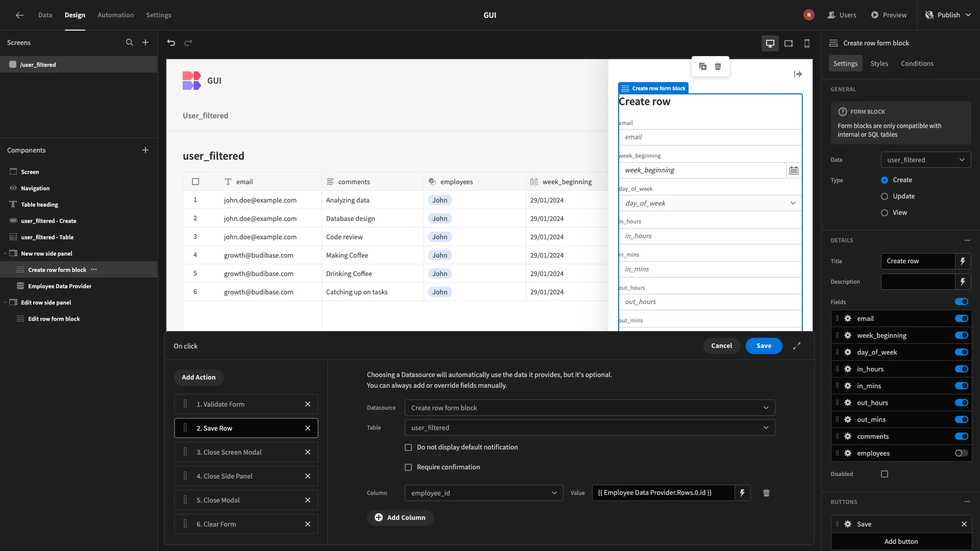Image resolution: width=980 pixels, height=551 pixels.
Task: Click the Add button option
Action: click(901, 541)
